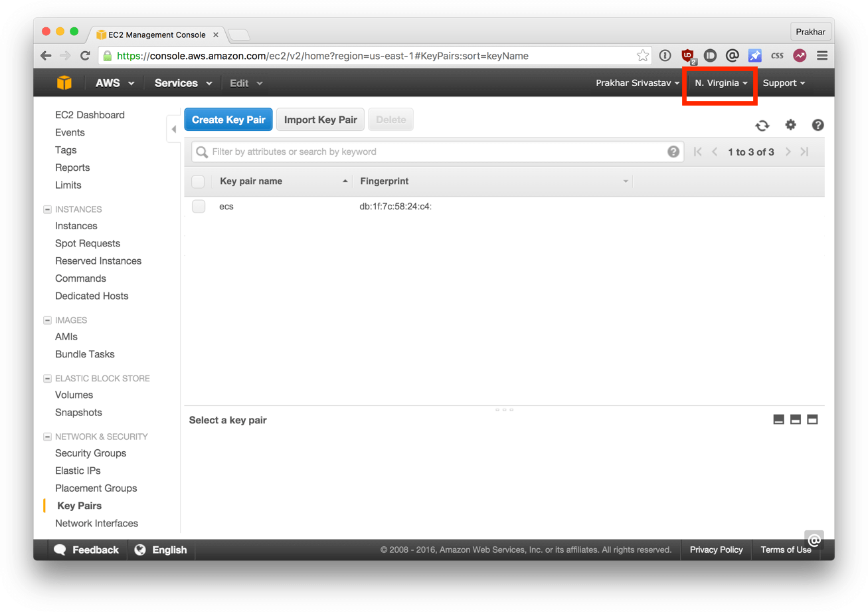
Task: Select all key pairs with header checkbox
Action: coord(198,181)
